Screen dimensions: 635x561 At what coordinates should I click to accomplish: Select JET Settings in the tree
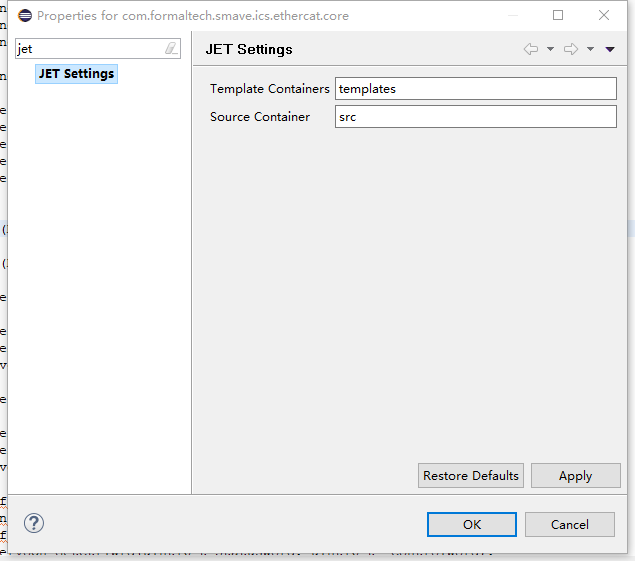click(x=77, y=74)
